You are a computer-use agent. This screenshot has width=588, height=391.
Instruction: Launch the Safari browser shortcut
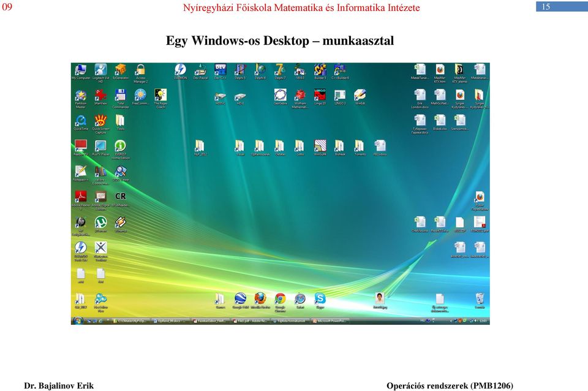pos(300,301)
